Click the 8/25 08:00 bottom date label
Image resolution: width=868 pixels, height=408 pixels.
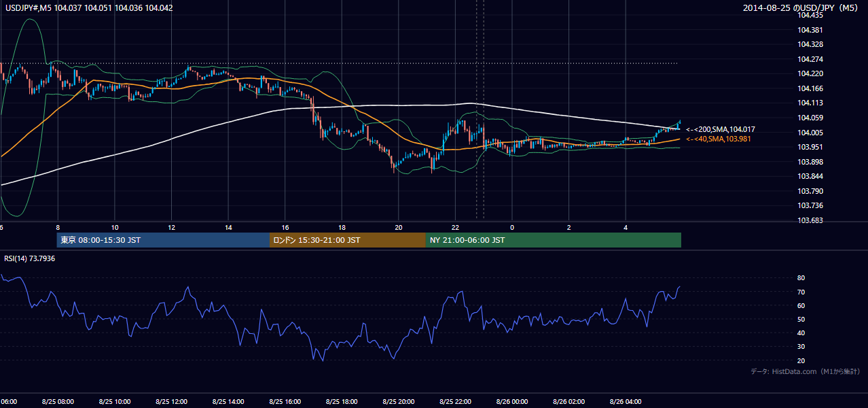(58, 402)
